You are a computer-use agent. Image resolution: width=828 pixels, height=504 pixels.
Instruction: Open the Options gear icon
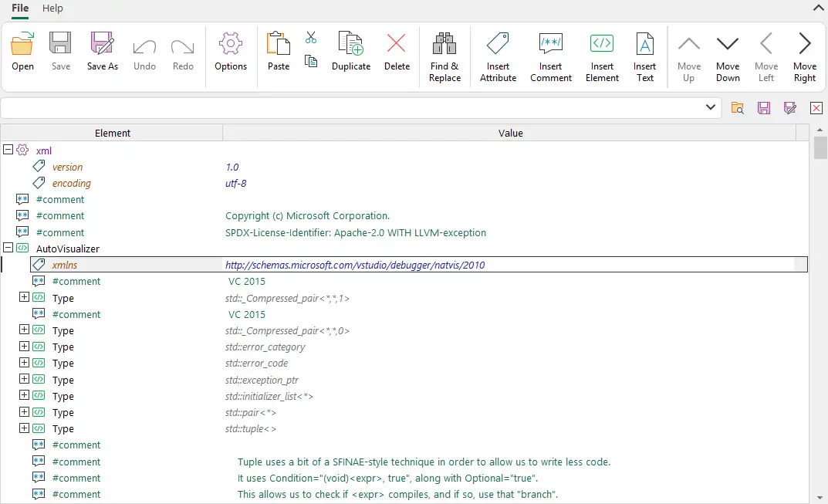coord(231,43)
